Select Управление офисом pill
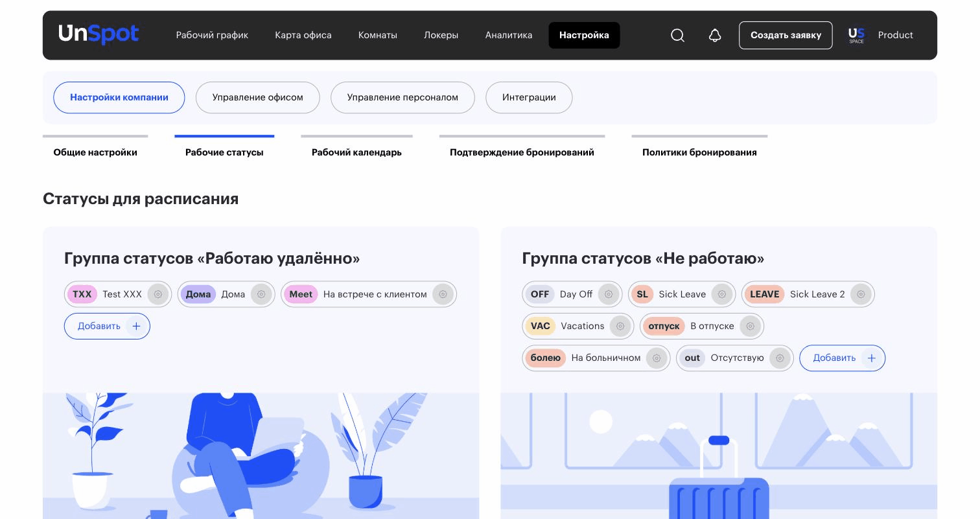The width and height of the screenshot is (980, 519). click(258, 98)
